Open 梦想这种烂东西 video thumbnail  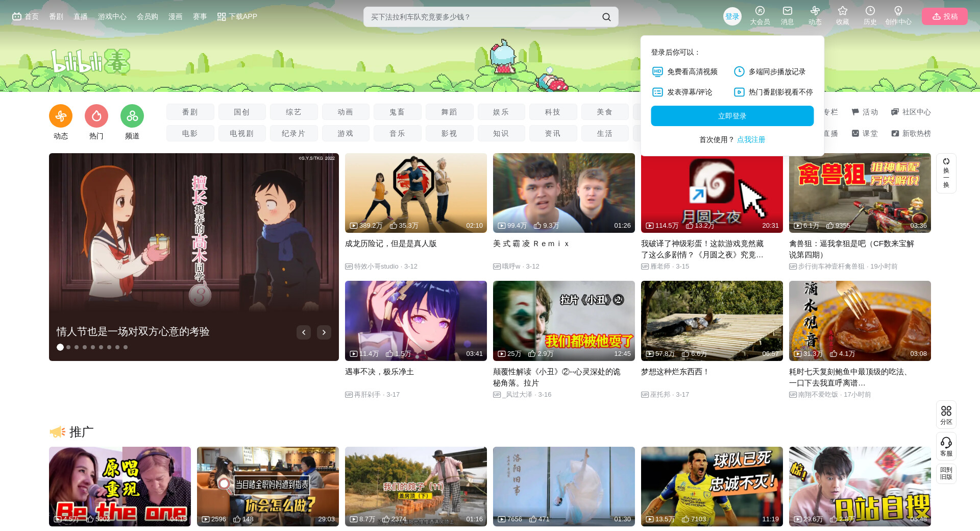[x=712, y=321]
